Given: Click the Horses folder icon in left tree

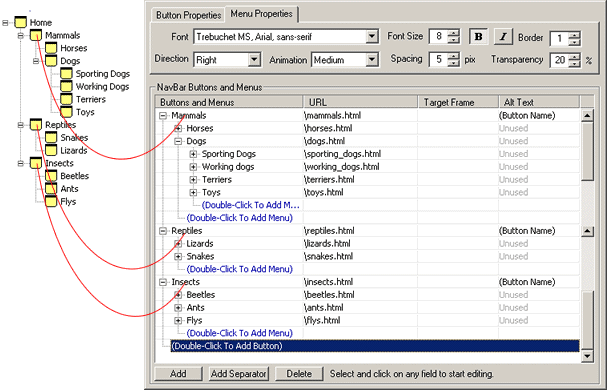Looking at the screenshot, I should [x=51, y=48].
